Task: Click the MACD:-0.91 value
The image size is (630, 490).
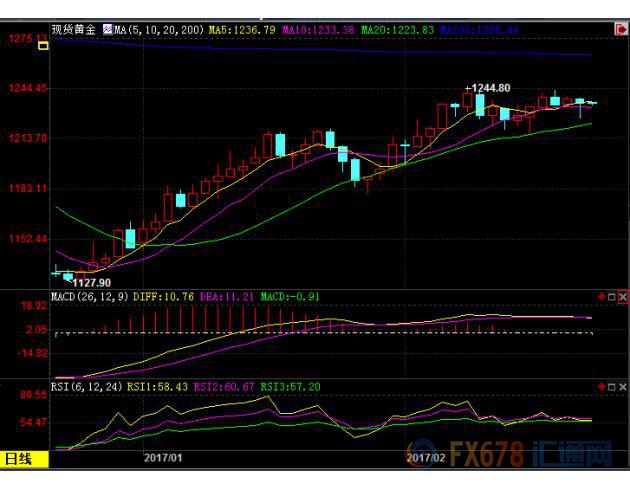Action: [290, 297]
